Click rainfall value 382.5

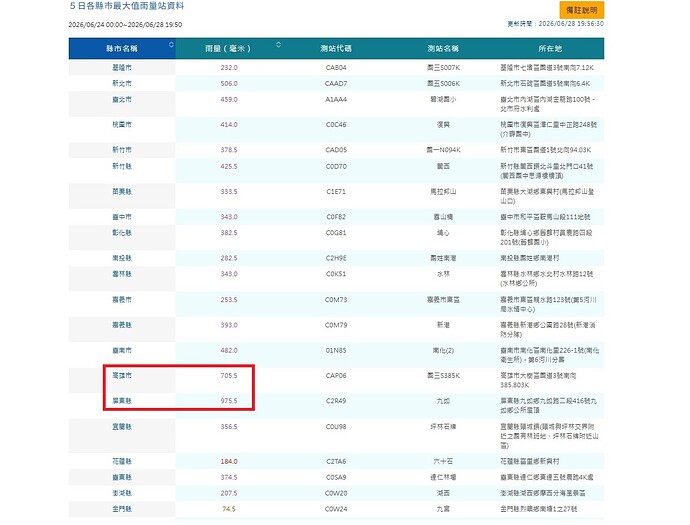tap(229, 232)
